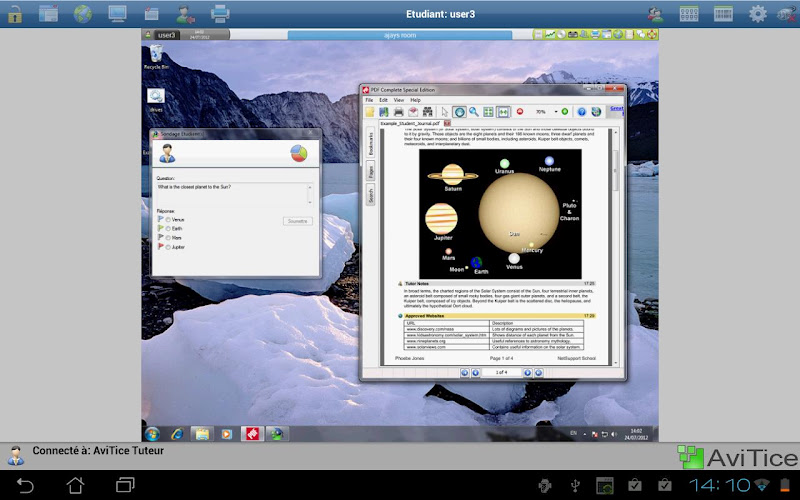
Task: Tap the printer icon in the AviTice toolbar
Action: point(219,14)
